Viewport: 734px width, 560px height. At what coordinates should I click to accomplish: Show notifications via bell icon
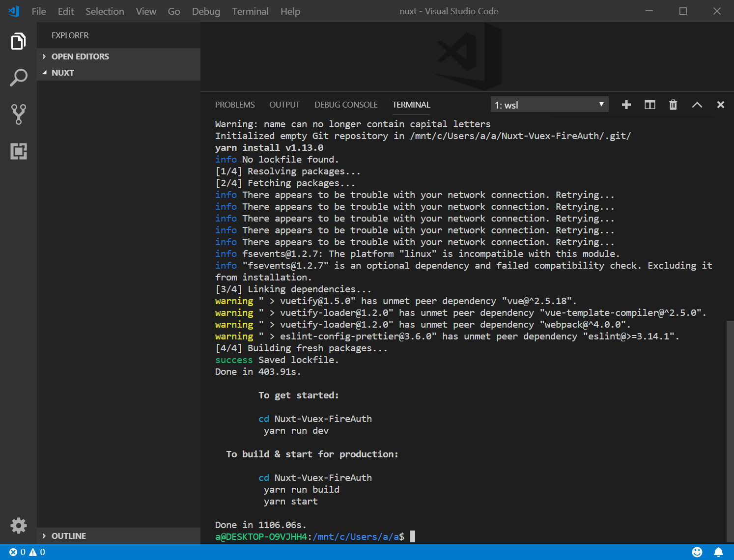pyautogui.click(x=718, y=552)
